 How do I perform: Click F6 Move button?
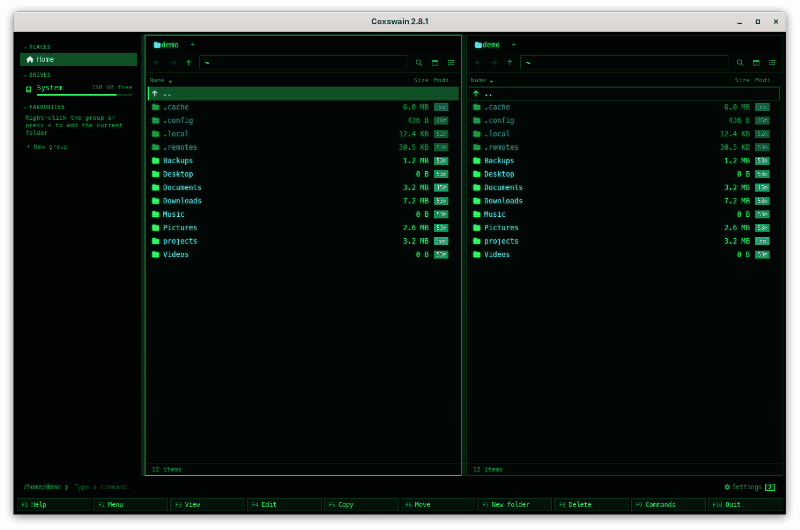438,505
